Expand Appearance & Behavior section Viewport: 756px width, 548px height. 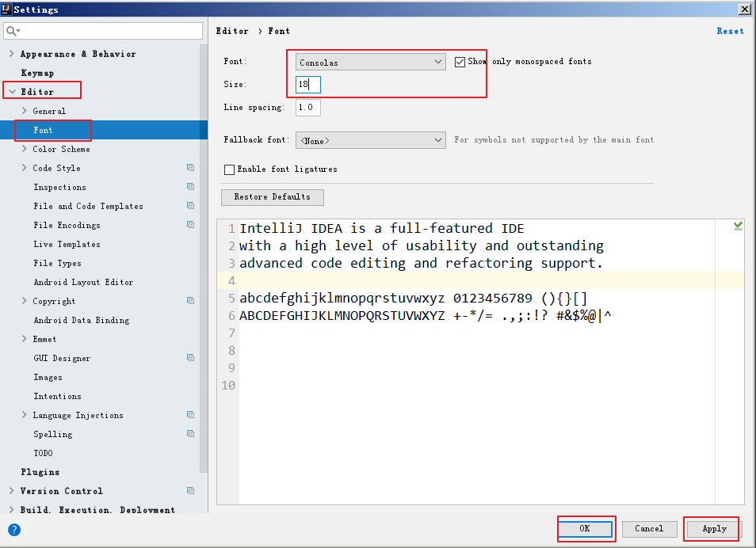[12, 54]
